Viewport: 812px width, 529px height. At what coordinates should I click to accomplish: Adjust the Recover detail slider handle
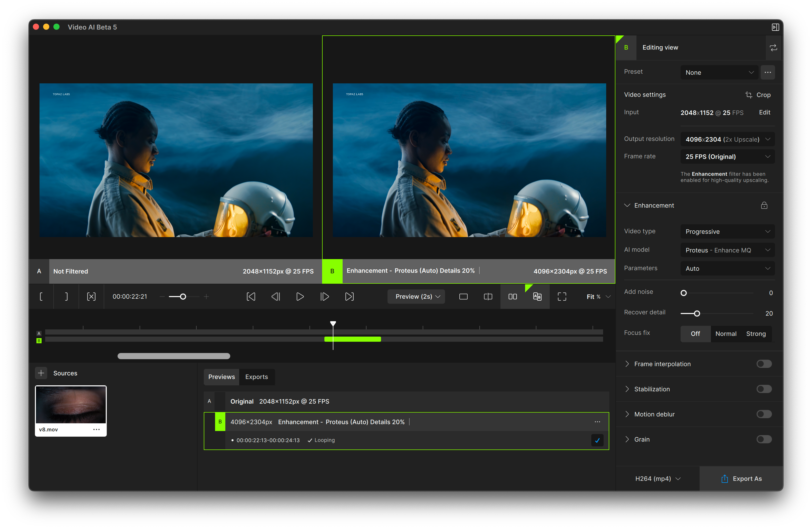[x=697, y=314]
